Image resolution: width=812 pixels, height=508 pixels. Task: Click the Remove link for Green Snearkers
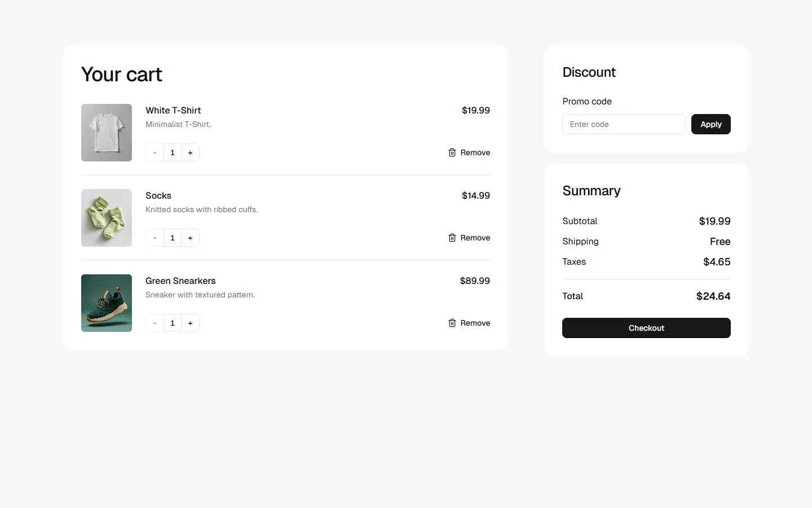coord(475,323)
